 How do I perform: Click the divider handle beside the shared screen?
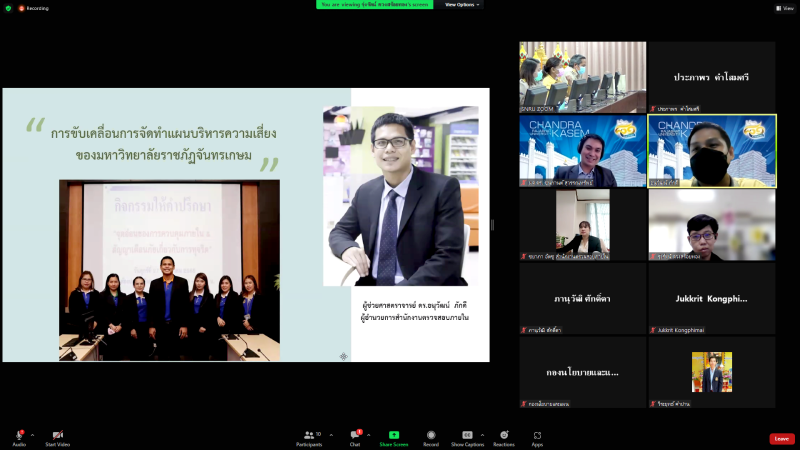pos(492,225)
